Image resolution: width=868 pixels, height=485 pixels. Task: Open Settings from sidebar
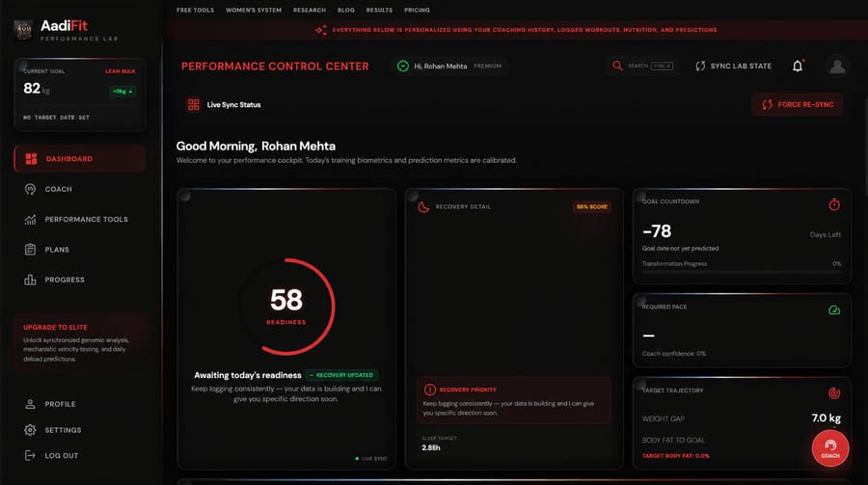pos(80,430)
